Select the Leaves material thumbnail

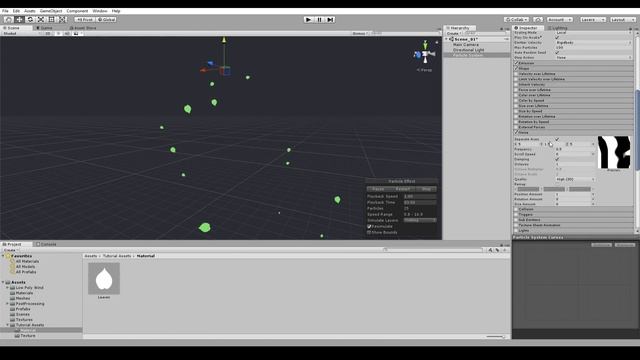pos(104,278)
